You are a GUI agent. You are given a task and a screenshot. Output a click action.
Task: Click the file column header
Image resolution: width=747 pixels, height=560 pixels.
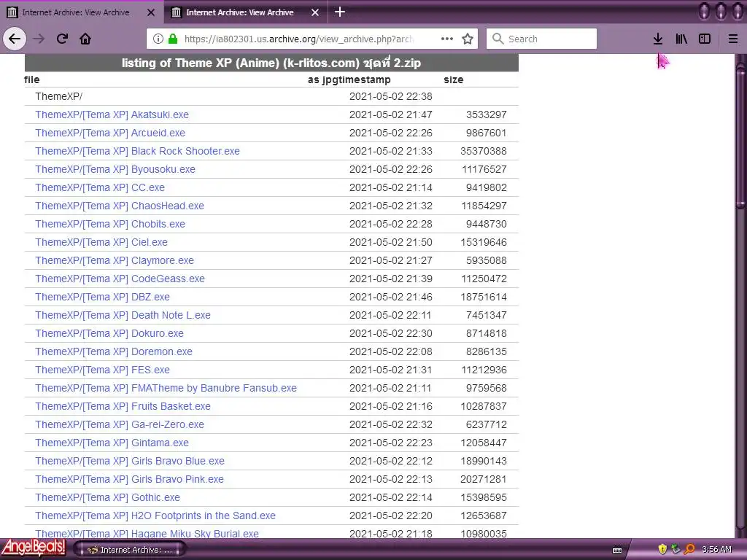click(x=32, y=79)
